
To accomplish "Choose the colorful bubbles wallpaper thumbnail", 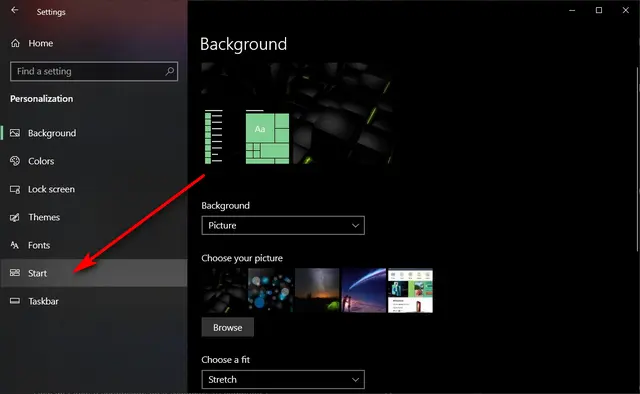I will [x=270, y=290].
